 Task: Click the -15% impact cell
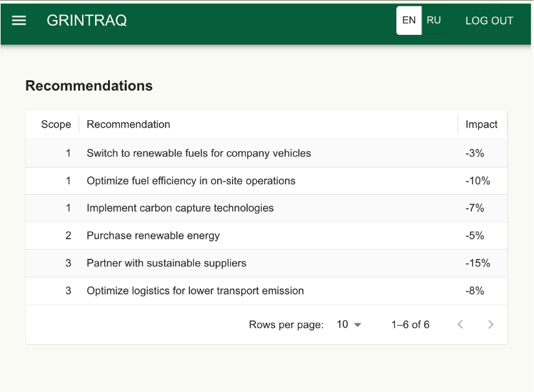(478, 263)
